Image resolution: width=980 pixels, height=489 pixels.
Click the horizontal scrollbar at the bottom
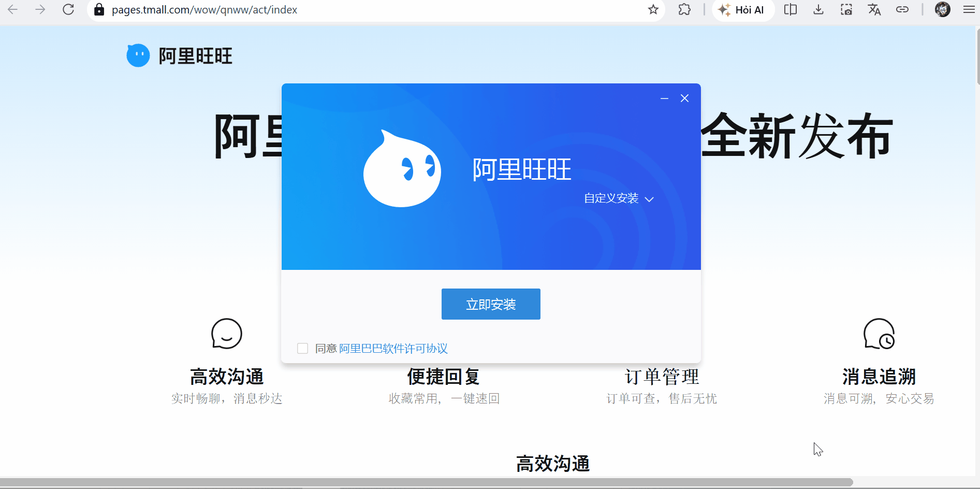[x=426, y=482]
